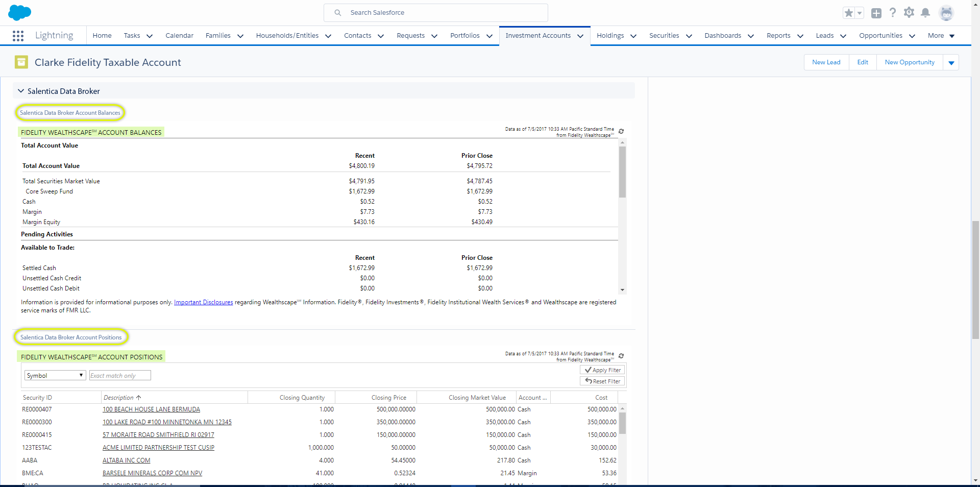The height and width of the screenshot is (487, 980).
Task: Click the Salesforce cloud logo
Action: pos(19,12)
